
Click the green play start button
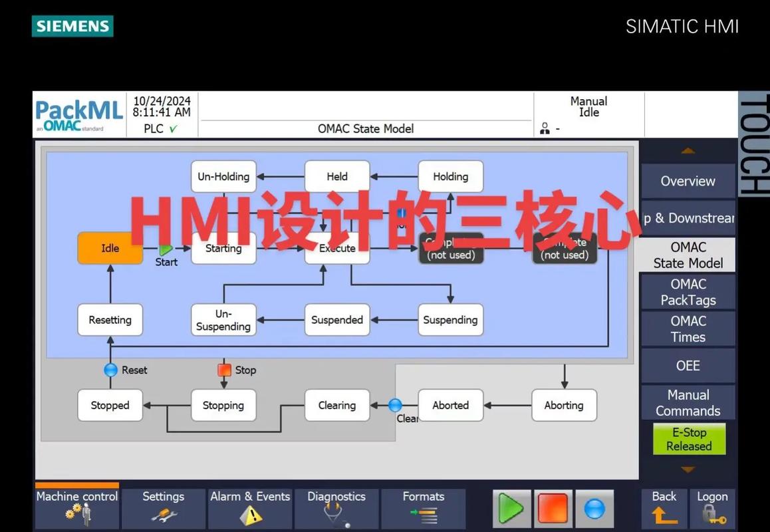(x=512, y=507)
